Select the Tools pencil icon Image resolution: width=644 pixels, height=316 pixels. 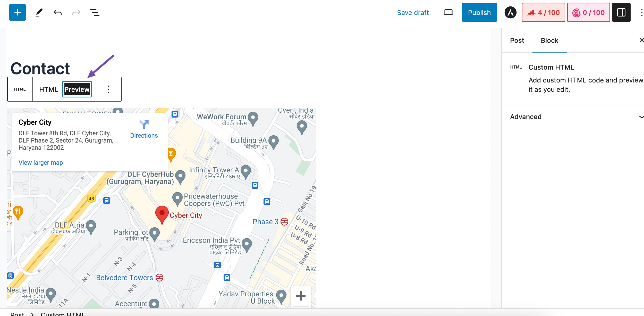pos(39,12)
